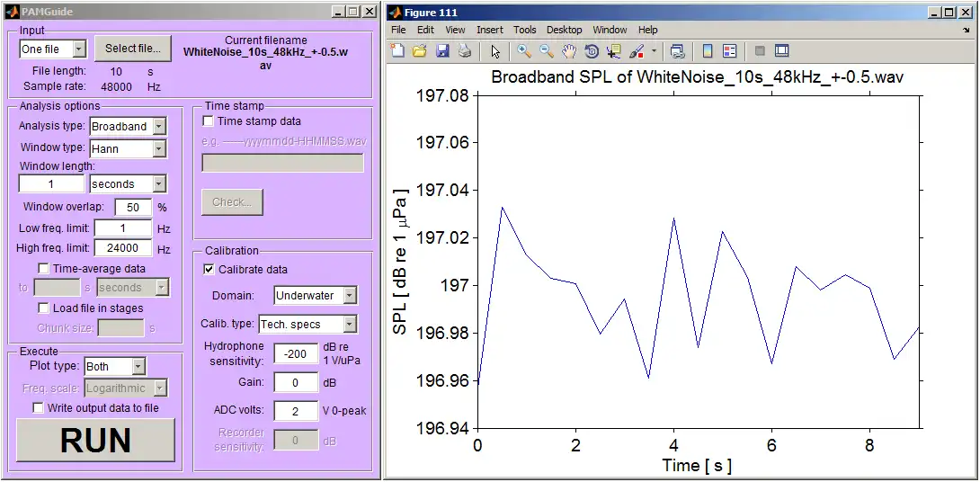Open the Edit menu

425,30
